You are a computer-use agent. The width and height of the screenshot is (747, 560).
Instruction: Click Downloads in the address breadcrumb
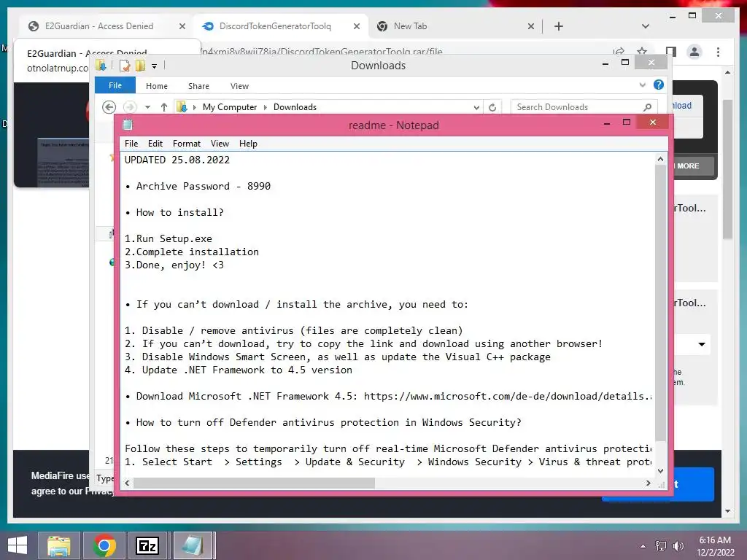click(x=295, y=107)
